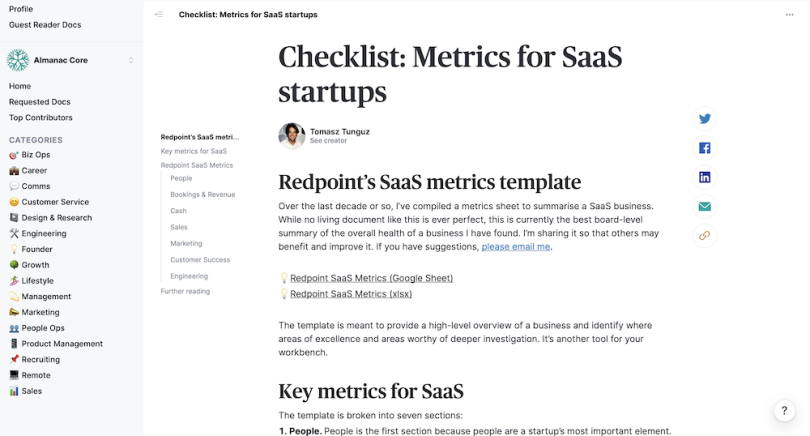Jump to Customer Success outline section
Viewport: 810px width, 436px height.
coord(200,260)
